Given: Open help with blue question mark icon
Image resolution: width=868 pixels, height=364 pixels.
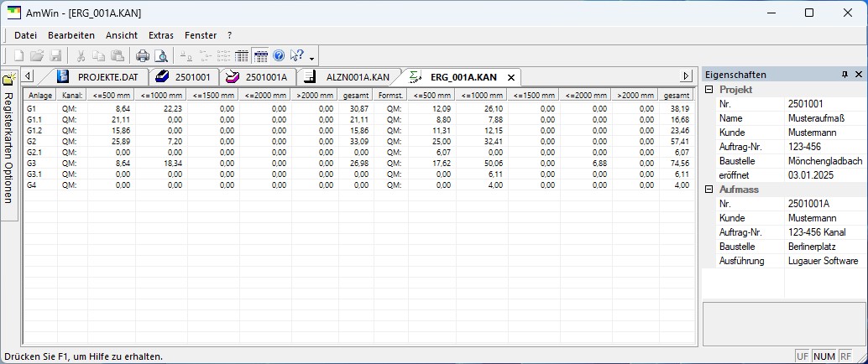Looking at the screenshot, I should tap(279, 55).
